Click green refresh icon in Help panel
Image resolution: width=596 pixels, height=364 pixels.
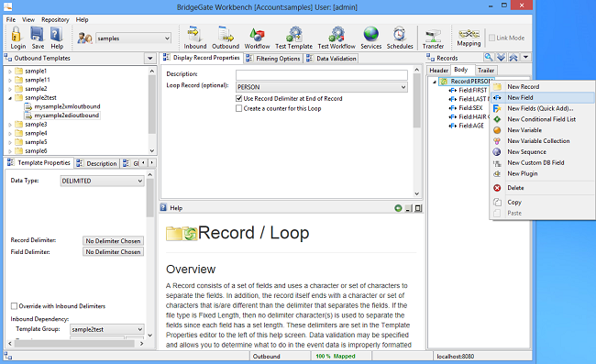point(398,208)
